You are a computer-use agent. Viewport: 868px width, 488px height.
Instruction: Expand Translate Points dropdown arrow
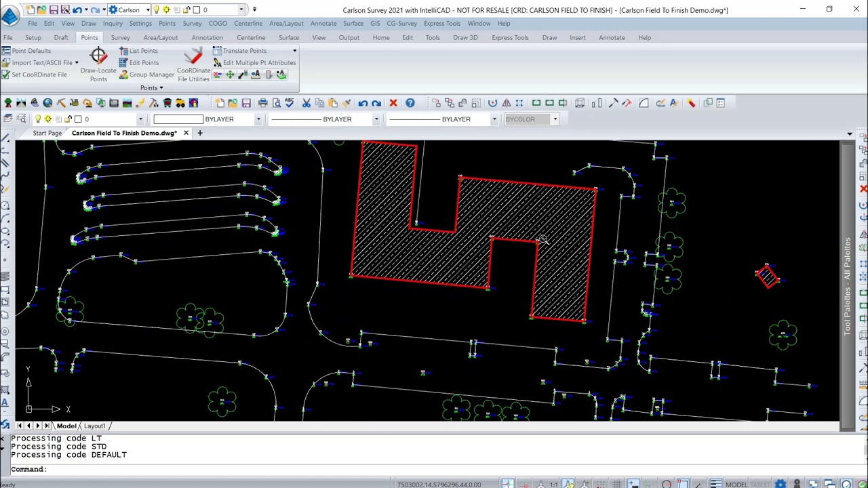(x=294, y=51)
